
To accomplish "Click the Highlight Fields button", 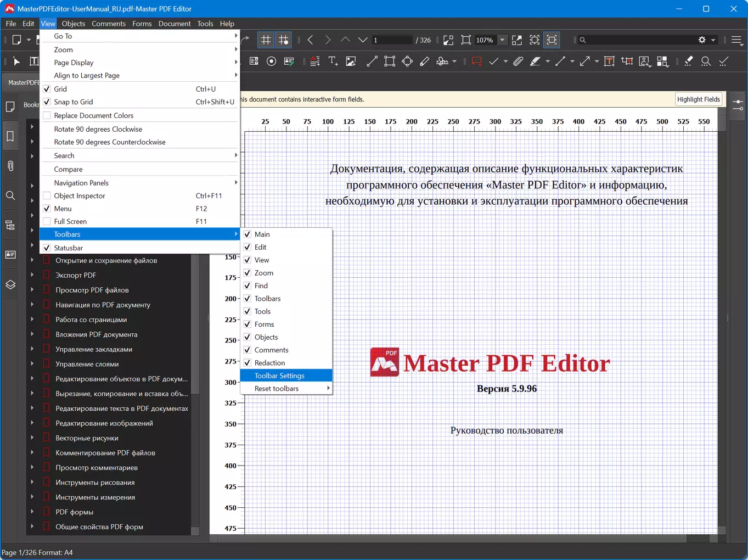I will [698, 99].
